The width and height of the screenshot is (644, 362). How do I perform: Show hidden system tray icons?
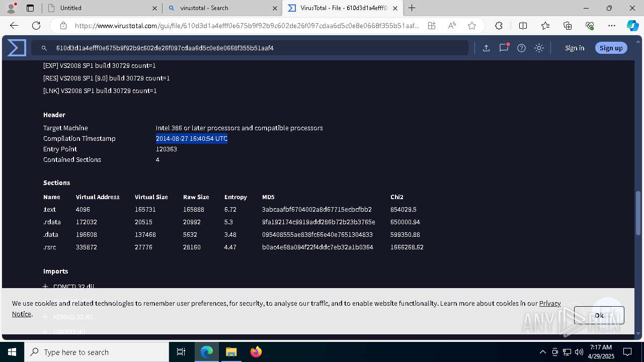tap(542, 352)
